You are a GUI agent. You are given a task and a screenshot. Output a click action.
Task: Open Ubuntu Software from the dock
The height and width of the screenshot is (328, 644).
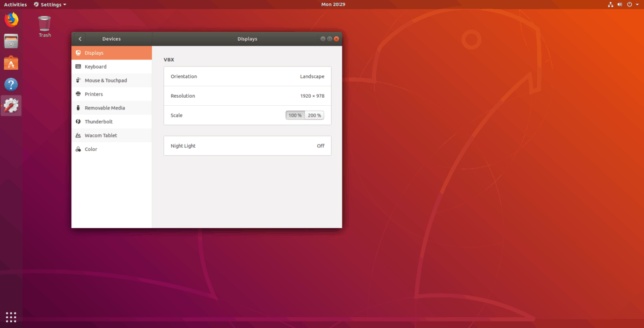[x=10, y=63]
